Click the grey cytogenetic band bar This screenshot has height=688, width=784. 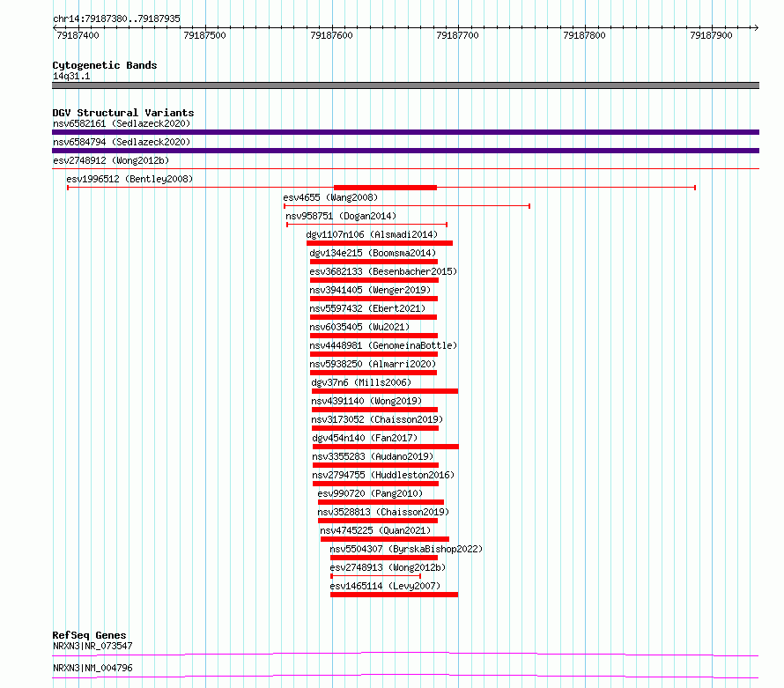pos(405,85)
